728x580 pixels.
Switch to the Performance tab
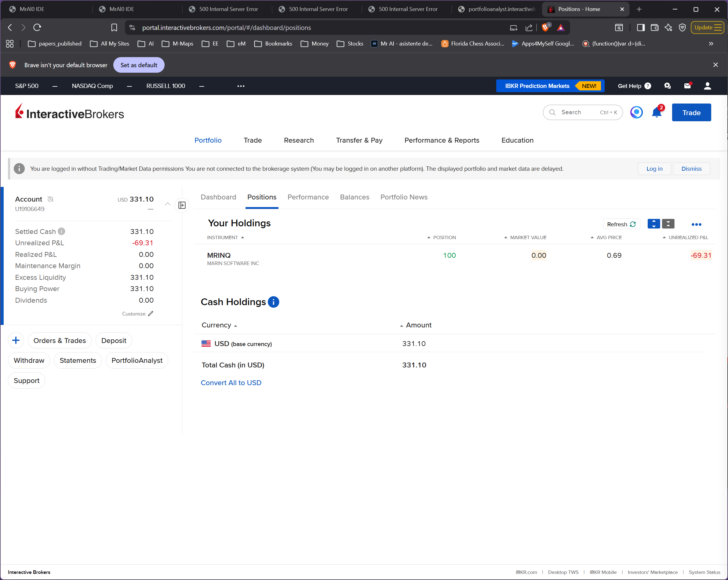(x=308, y=197)
